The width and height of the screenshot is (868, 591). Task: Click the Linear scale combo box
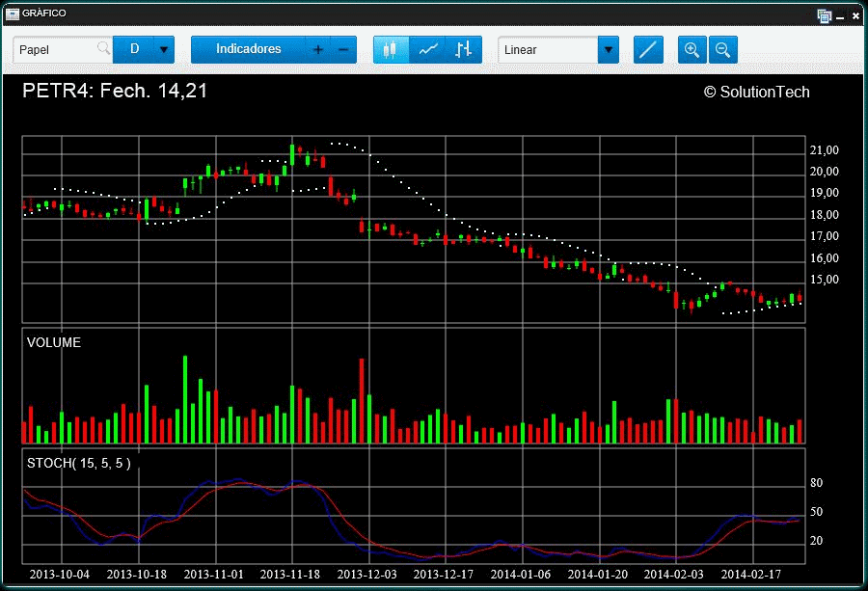tap(558, 50)
